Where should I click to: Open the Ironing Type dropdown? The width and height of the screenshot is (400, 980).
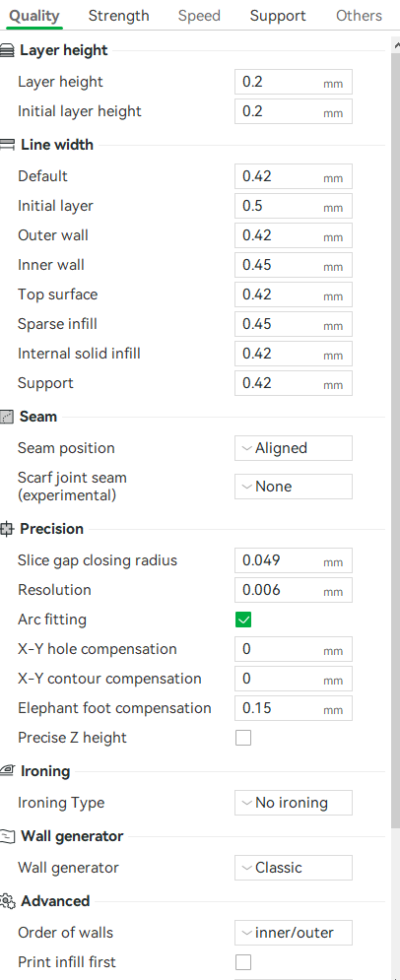(x=294, y=803)
